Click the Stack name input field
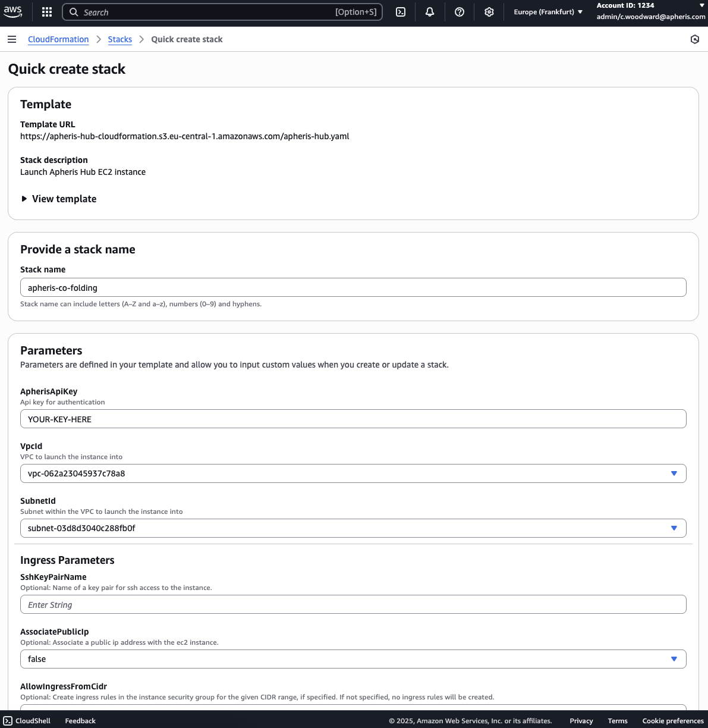Viewport: 708px width, 728px height. [353, 287]
